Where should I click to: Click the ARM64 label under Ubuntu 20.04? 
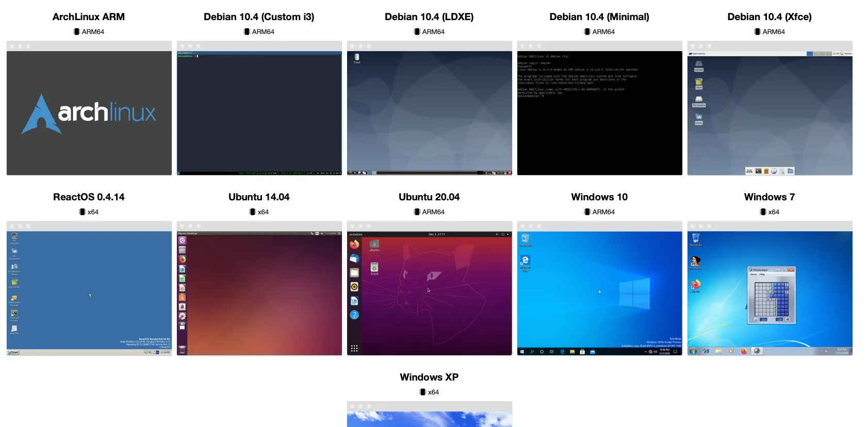pos(433,212)
